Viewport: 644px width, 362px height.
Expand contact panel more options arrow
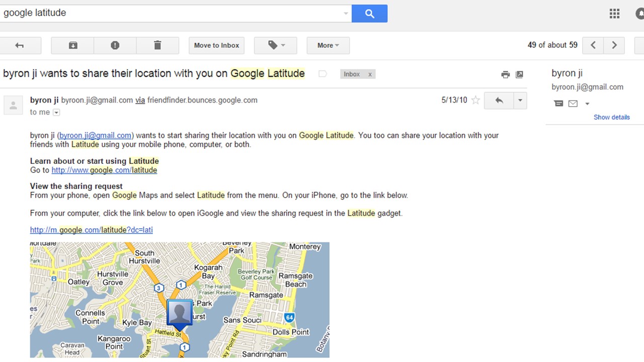(587, 104)
